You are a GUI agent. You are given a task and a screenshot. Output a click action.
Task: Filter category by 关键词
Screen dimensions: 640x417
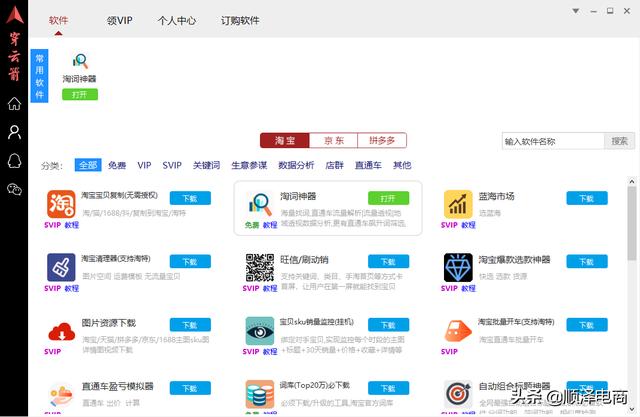pyautogui.click(x=207, y=165)
